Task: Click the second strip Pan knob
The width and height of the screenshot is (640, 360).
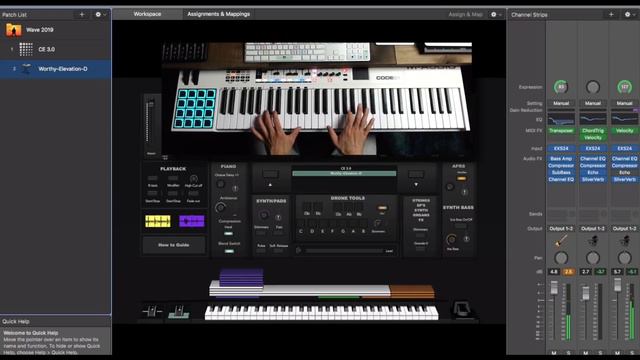Action: (x=593, y=258)
